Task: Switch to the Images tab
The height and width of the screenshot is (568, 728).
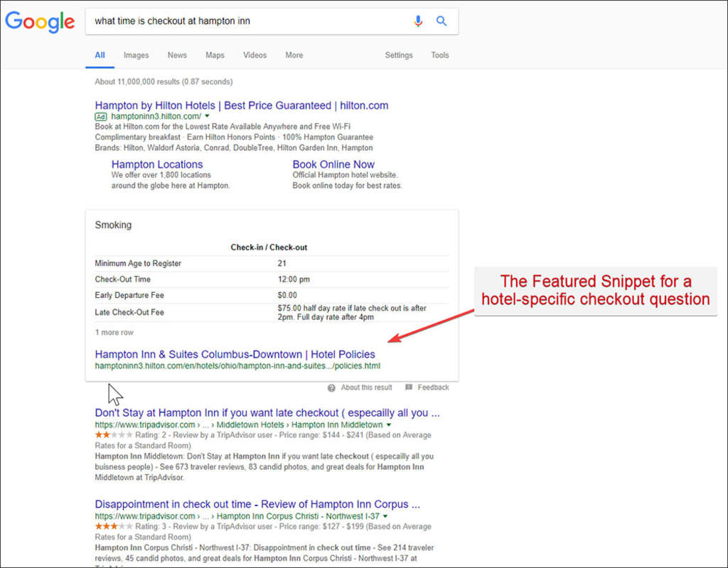Action: point(136,55)
